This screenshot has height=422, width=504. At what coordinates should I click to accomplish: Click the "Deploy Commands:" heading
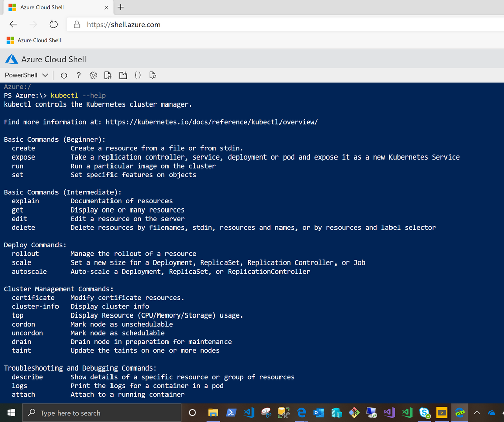(x=35, y=245)
